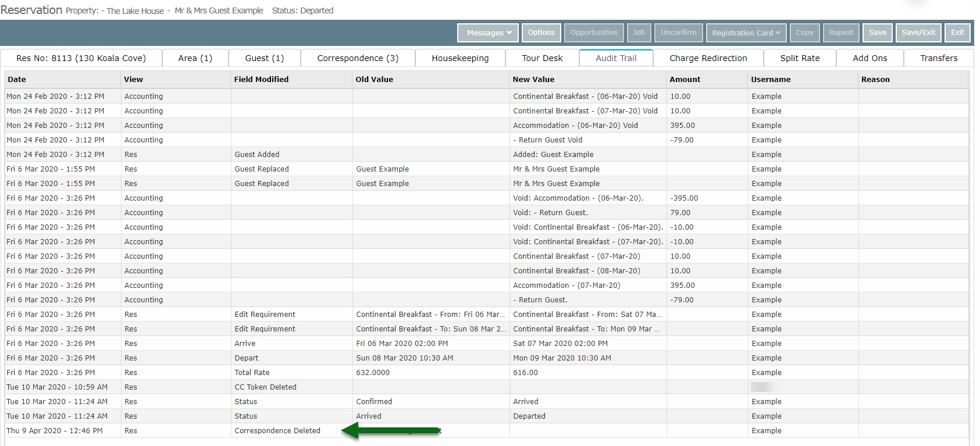Click the Options button

click(x=541, y=33)
